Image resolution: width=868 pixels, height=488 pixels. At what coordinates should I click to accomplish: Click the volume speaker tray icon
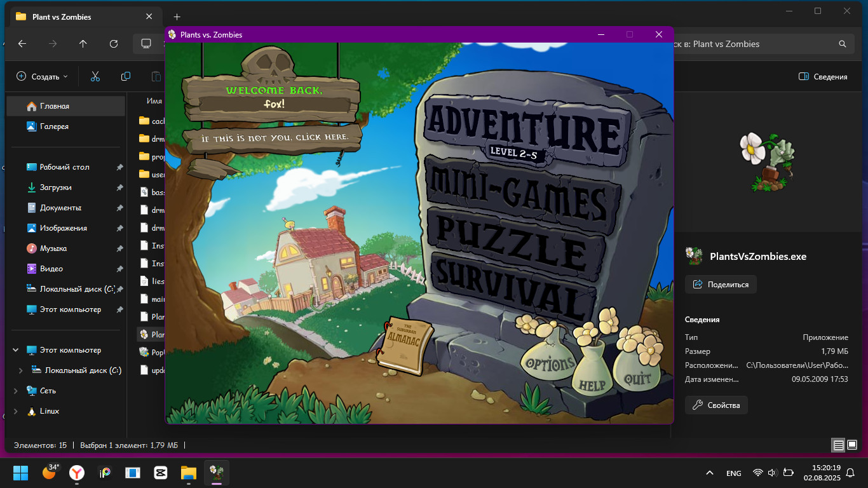point(772,473)
